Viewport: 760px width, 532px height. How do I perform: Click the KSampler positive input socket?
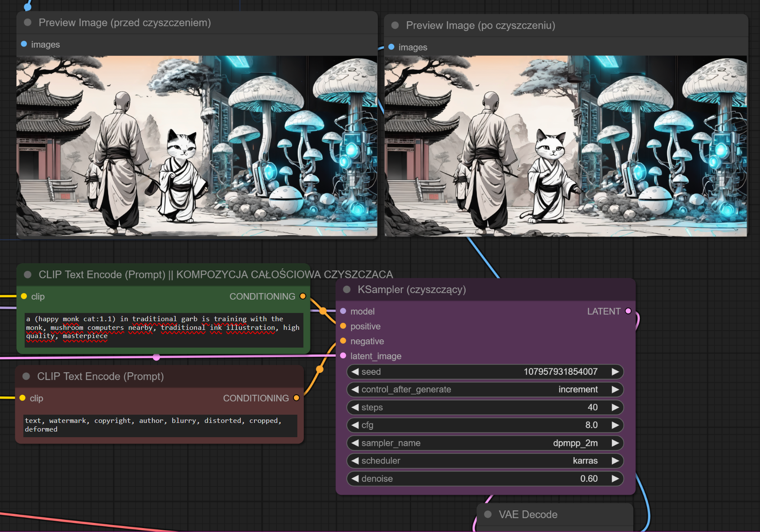343,326
